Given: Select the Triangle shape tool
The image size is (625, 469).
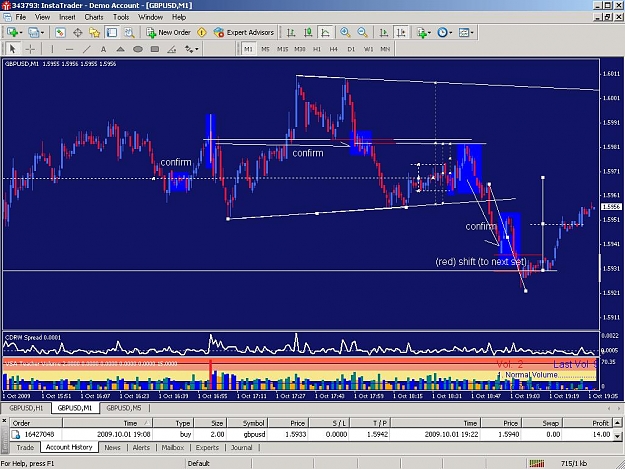Looking at the screenshot, I should click(x=120, y=49).
